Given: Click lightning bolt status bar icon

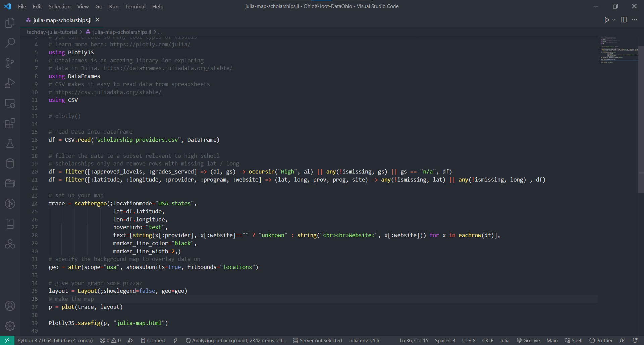Looking at the screenshot, I should 175,340.
